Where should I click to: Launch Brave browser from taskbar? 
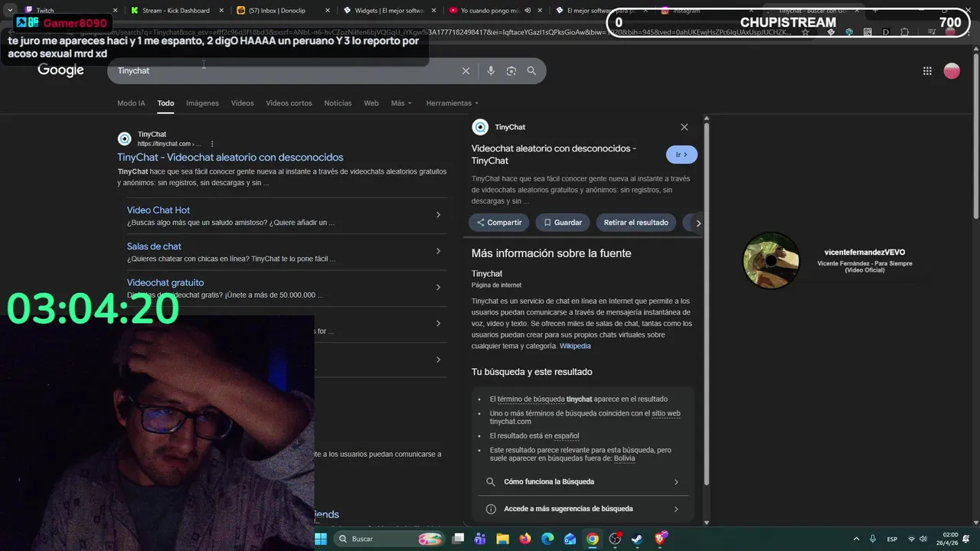point(660,539)
